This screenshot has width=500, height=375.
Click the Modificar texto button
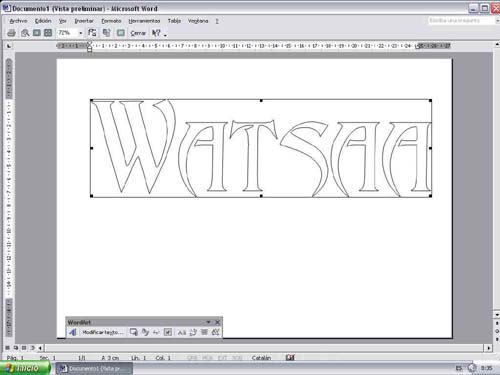[x=103, y=332]
